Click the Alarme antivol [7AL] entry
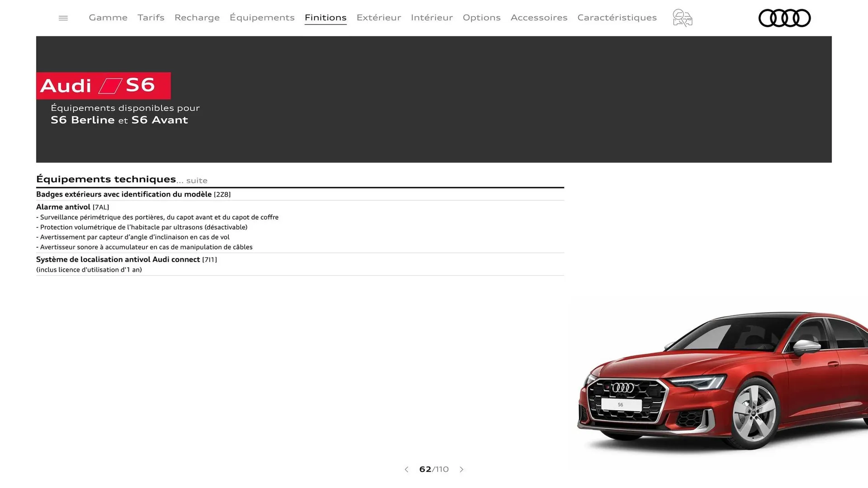This screenshot has height=488, width=868. tap(72, 207)
